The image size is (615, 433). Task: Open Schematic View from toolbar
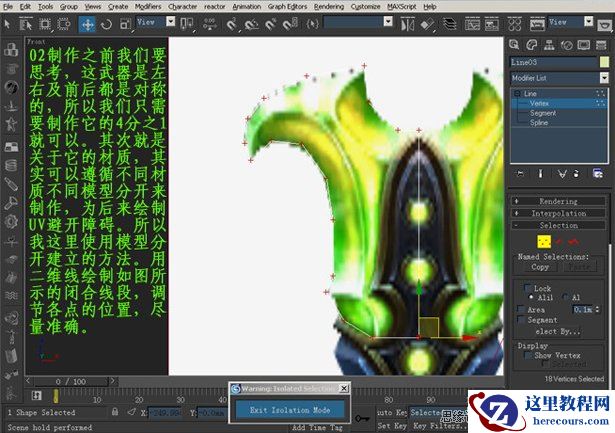pos(491,24)
